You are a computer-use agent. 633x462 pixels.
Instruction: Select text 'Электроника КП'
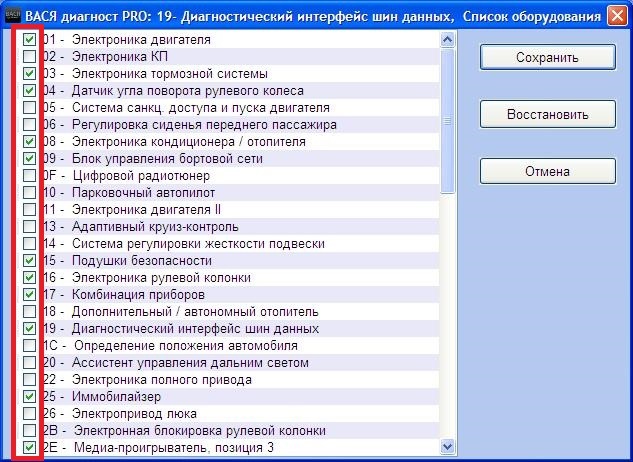(120, 57)
